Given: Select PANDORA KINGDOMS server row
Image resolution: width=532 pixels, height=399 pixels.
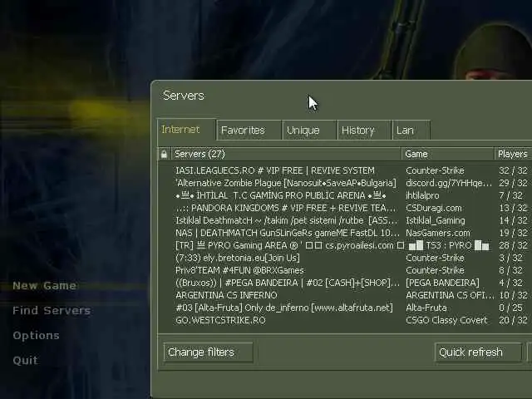Looking at the screenshot, I should (x=345, y=208).
